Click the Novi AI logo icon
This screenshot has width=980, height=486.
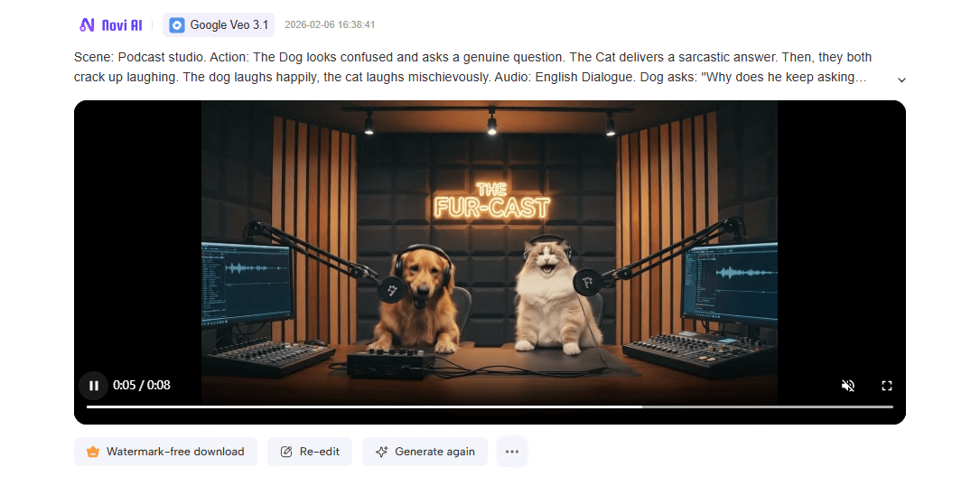[x=87, y=25]
